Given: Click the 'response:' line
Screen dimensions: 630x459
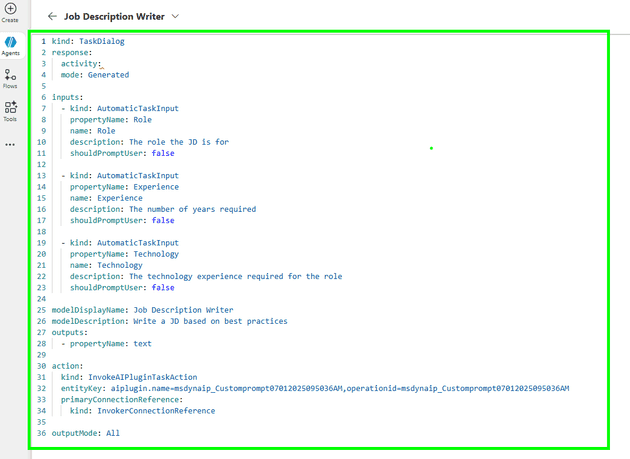Looking at the screenshot, I should tap(72, 52).
